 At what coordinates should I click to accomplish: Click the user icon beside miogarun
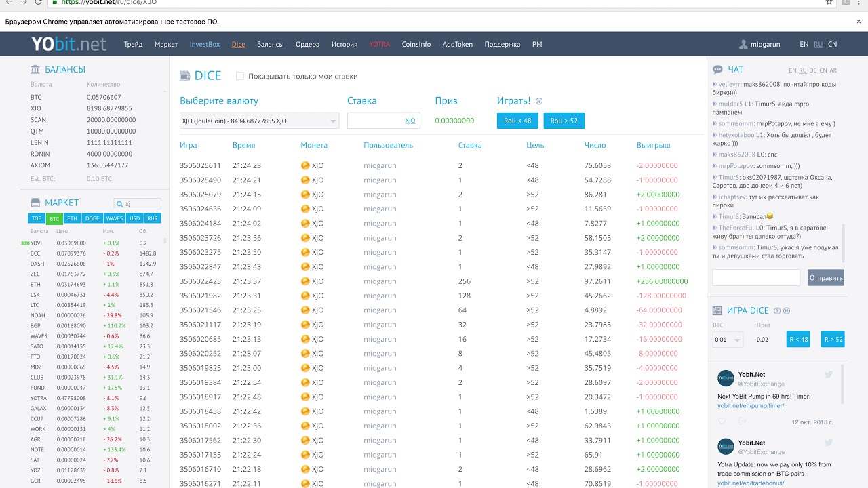(x=743, y=45)
